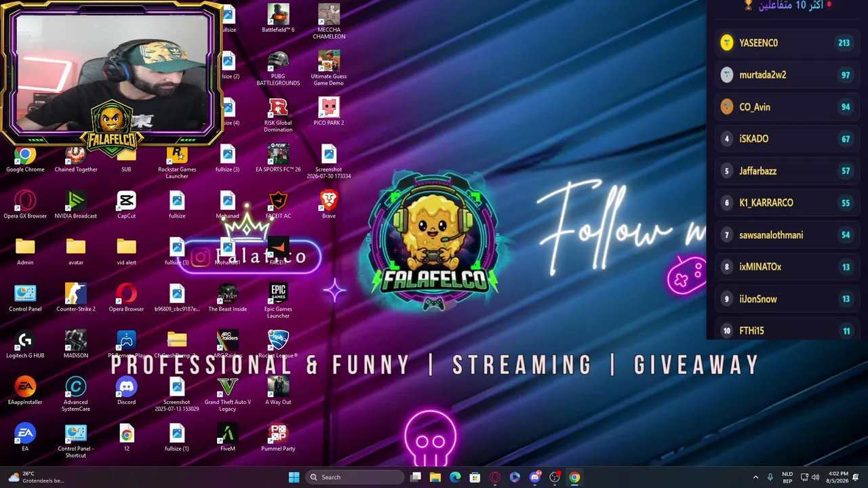Viewport: 868px width, 488px height.
Task: Open the volume control in the tray
Action: click(x=815, y=477)
